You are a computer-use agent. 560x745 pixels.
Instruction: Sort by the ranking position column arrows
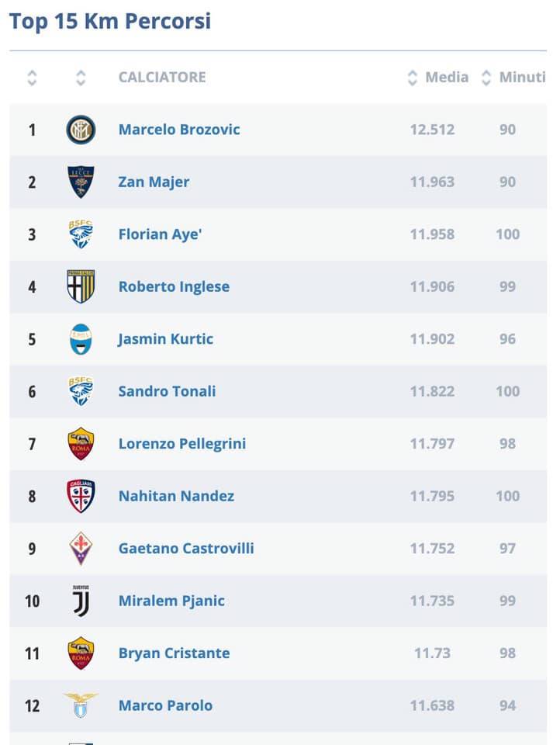pos(32,78)
